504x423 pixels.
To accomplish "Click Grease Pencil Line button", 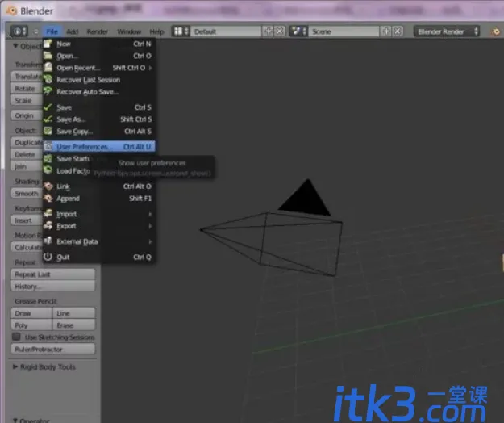I will click(74, 313).
